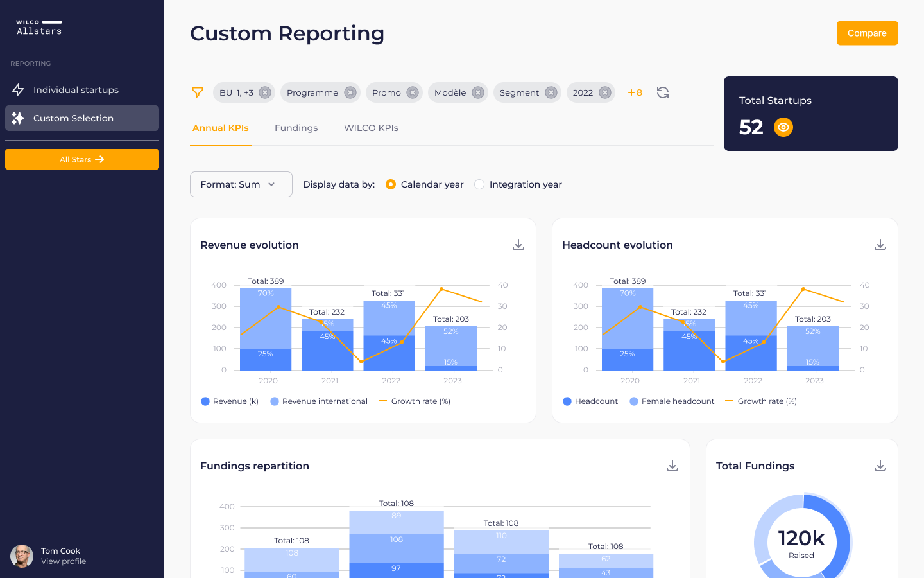Remove the Programme filter chip
The height and width of the screenshot is (578, 924).
[x=350, y=92]
